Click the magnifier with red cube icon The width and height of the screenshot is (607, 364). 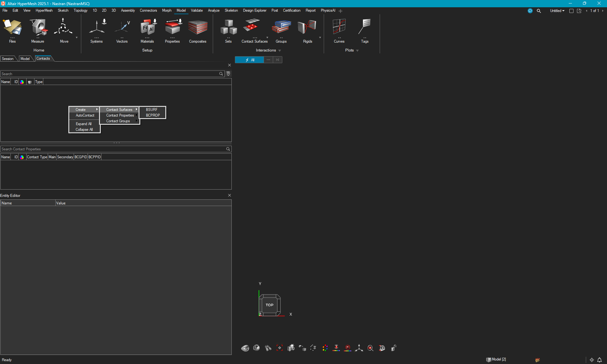pyautogui.click(x=371, y=348)
